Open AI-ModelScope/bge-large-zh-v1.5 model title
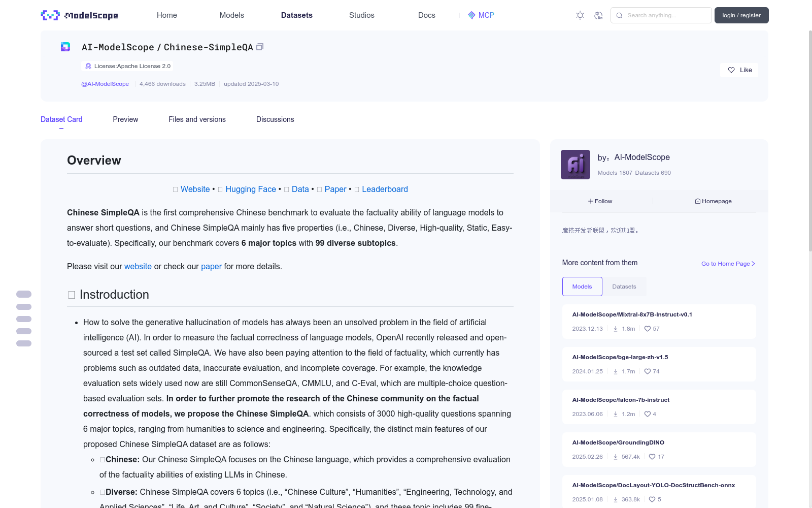812x508 pixels. (620, 357)
